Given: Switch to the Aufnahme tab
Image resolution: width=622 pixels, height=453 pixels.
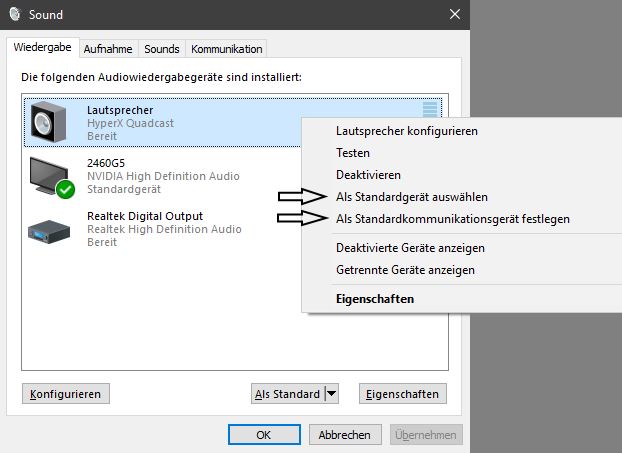Looking at the screenshot, I should [108, 49].
